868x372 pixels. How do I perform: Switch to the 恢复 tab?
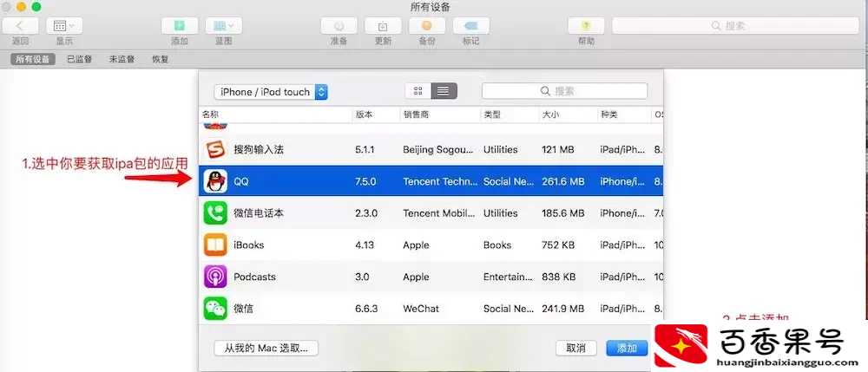point(161,59)
